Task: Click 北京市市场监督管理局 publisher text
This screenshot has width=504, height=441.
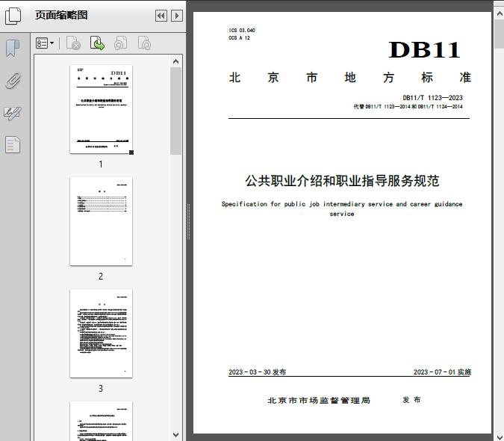Action: [x=319, y=400]
